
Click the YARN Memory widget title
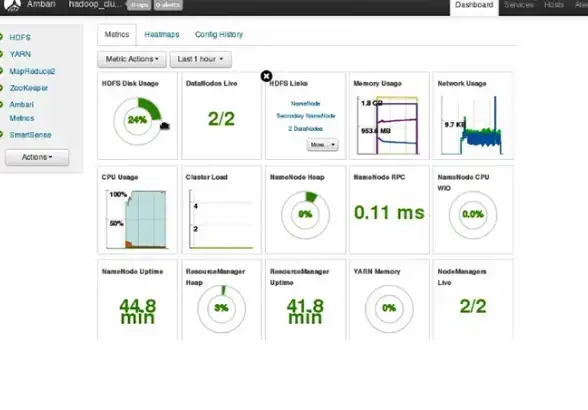[377, 272]
